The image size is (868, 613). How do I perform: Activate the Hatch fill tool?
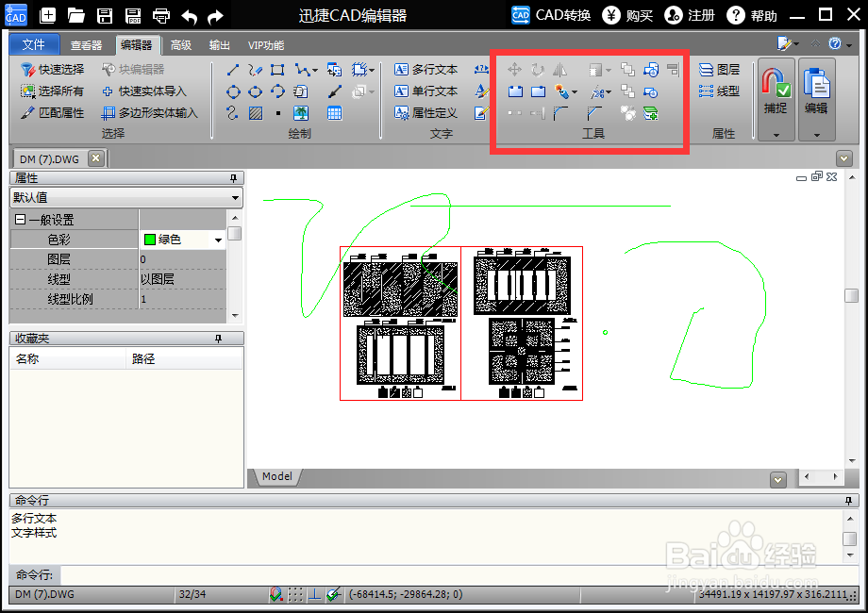click(256, 113)
